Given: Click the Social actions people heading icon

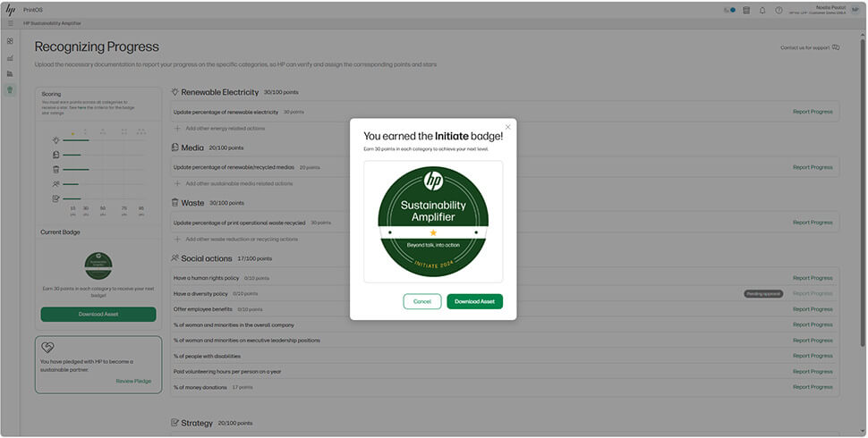Looking at the screenshot, I should click(174, 257).
